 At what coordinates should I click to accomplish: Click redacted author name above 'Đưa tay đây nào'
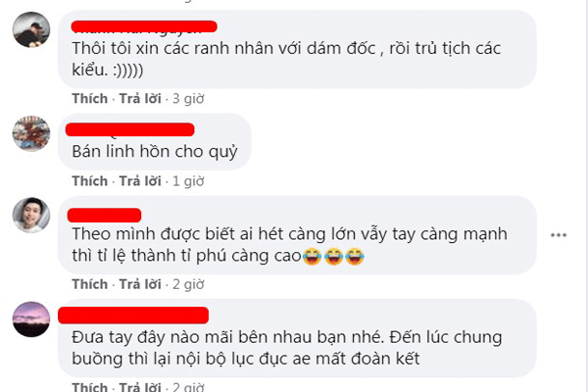(x=133, y=316)
